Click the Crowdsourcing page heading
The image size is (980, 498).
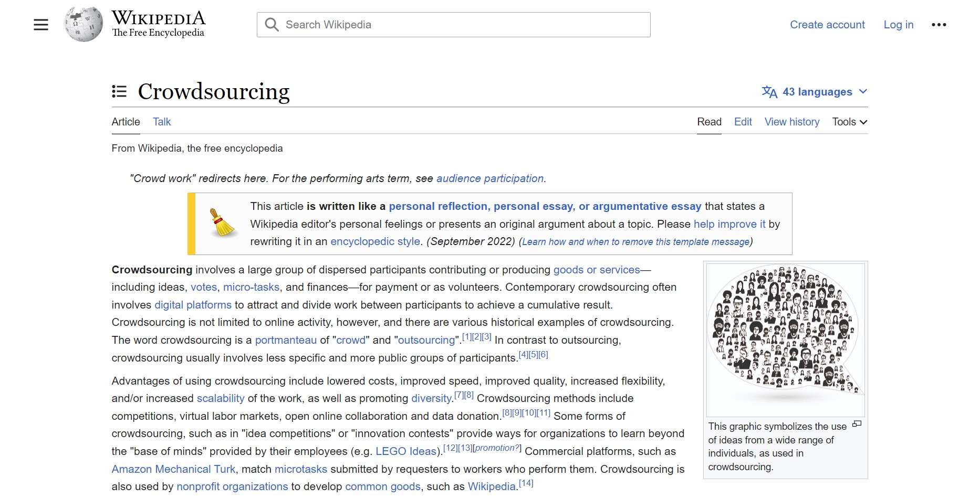coord(214,92)
